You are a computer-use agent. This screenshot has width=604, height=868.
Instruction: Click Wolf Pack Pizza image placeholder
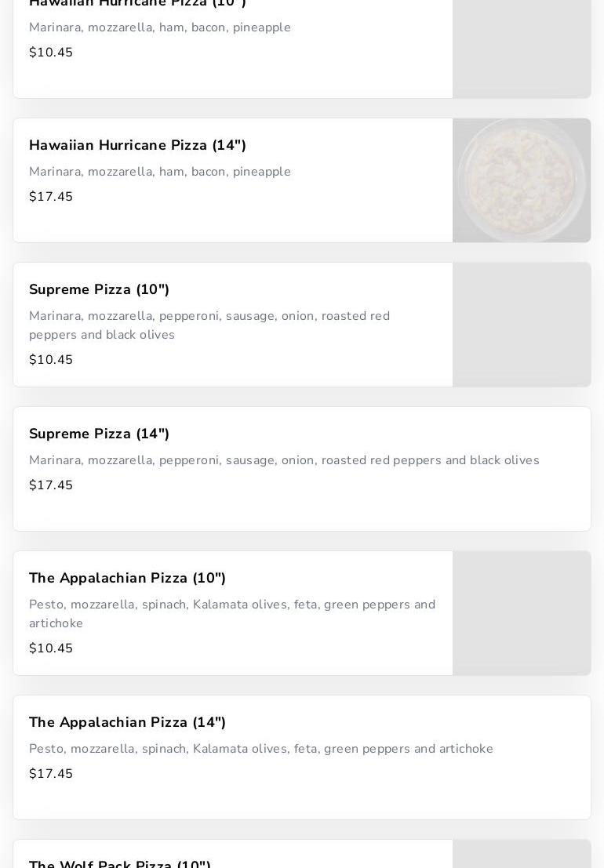521,855
